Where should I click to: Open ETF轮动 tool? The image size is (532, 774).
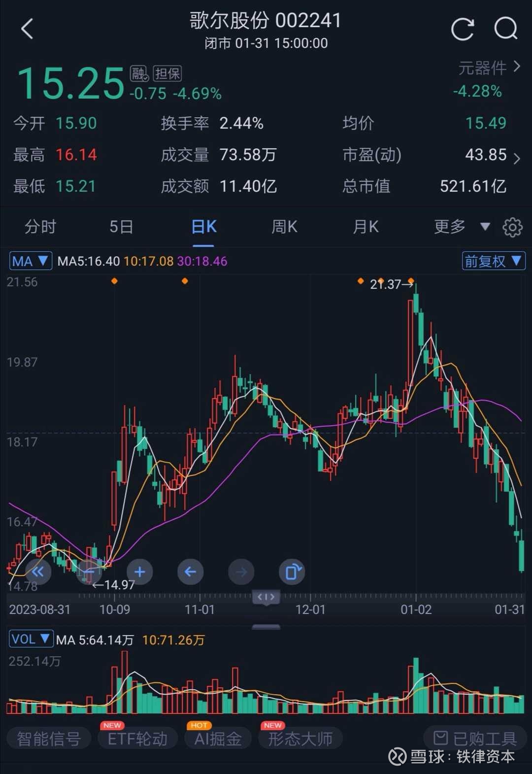click(x=137, y=739)
